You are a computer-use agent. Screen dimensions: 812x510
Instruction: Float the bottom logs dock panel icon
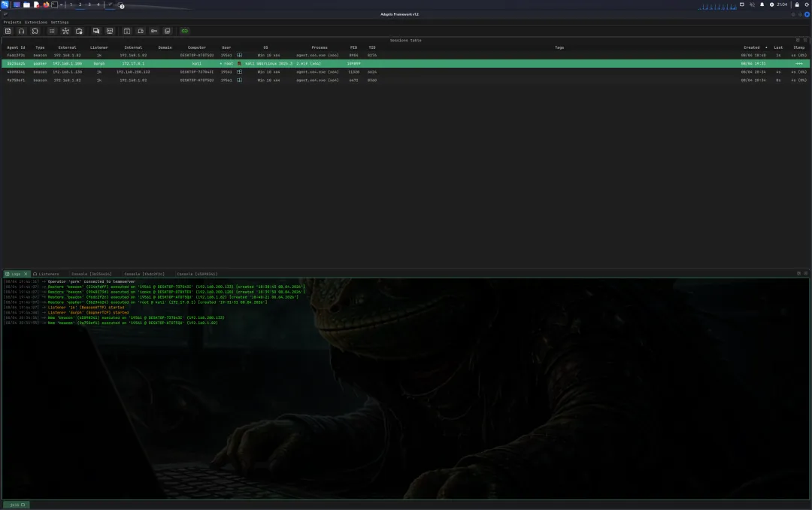click(x=798, y=273)
